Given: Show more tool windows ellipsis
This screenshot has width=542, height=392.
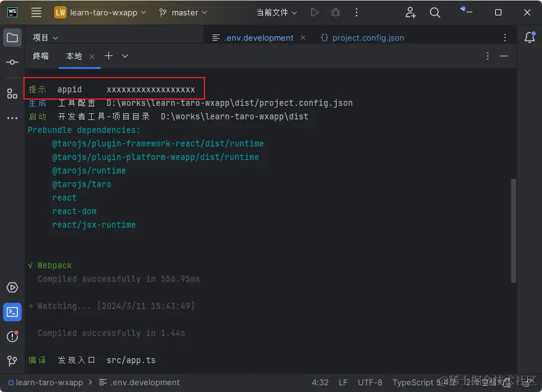Looking at the screenshot, I should point(12,118).
